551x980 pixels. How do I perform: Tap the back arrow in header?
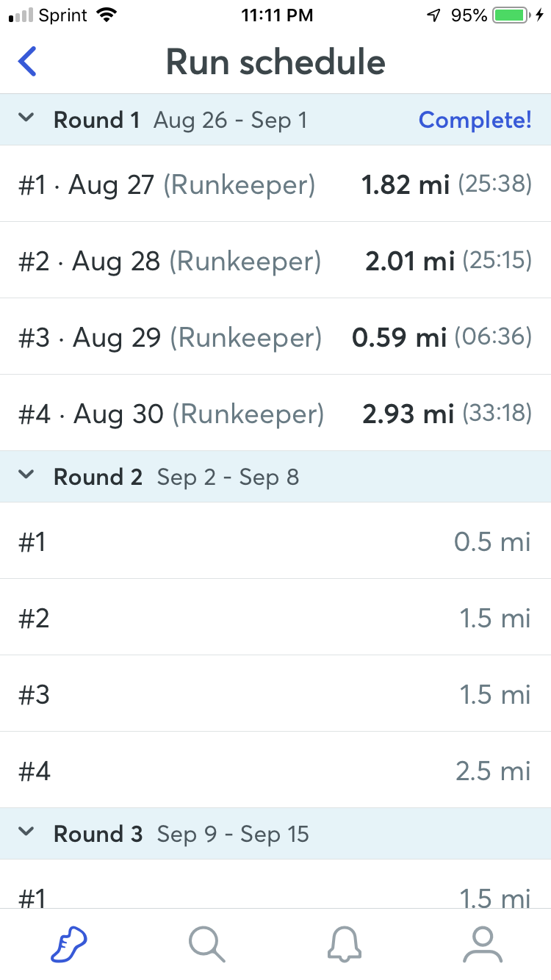[27, 62]
